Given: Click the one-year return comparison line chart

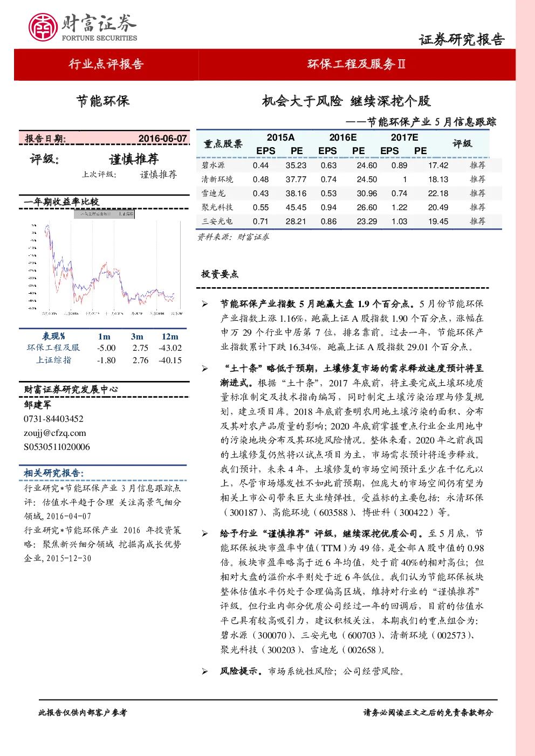Looking at the screenshot, I should 104,263.
